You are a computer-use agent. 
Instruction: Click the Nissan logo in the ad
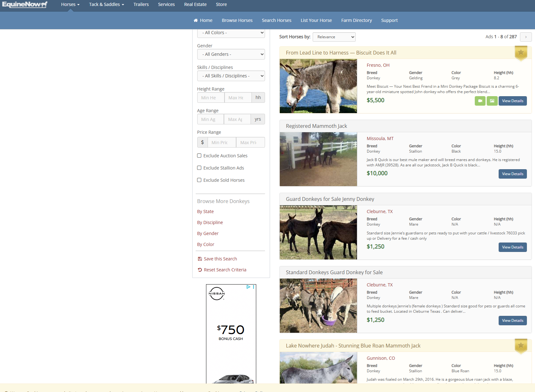pos(217,294)
